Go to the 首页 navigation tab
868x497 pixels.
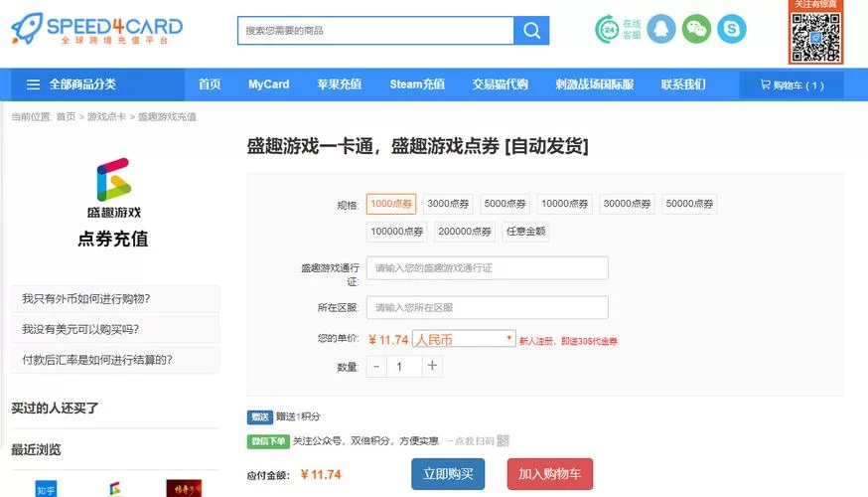(210, 84)
